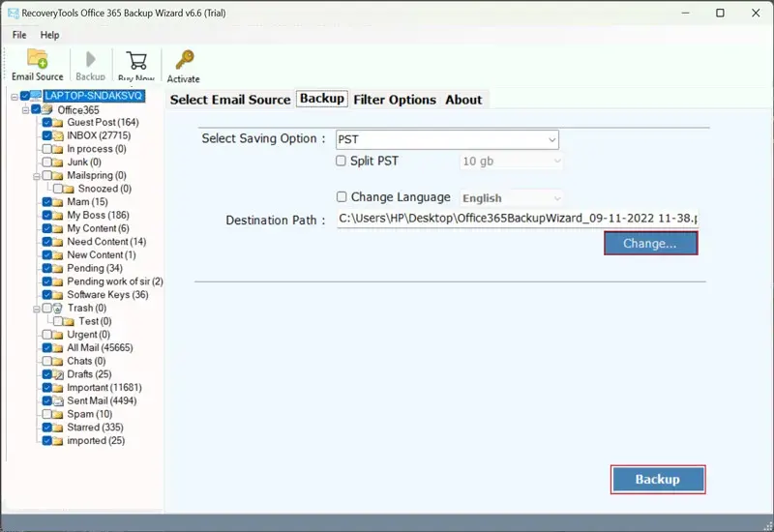The image size is (774, 532).
Task: Click the Activate key icon
Action: pos(183,61)
